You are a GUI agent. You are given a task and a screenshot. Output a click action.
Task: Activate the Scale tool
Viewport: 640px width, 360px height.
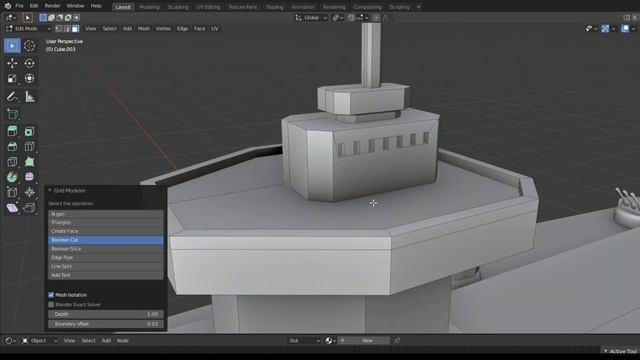12,78
